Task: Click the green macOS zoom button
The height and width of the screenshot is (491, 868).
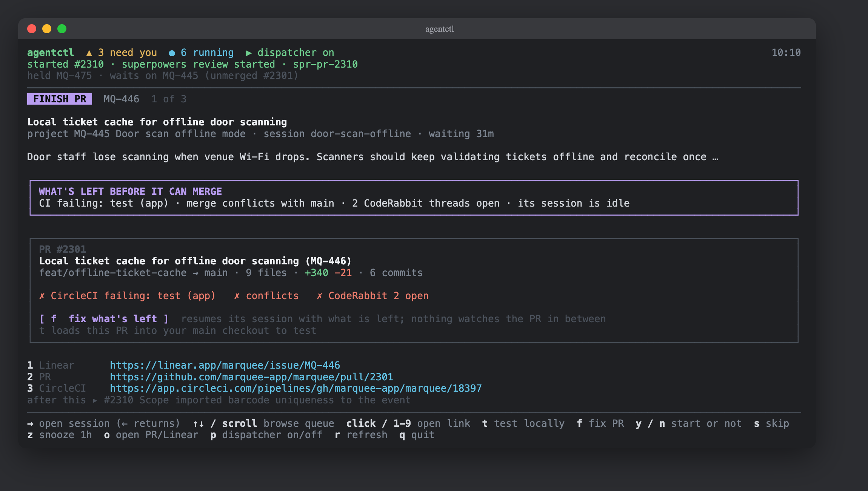Action: coord(62,29)
